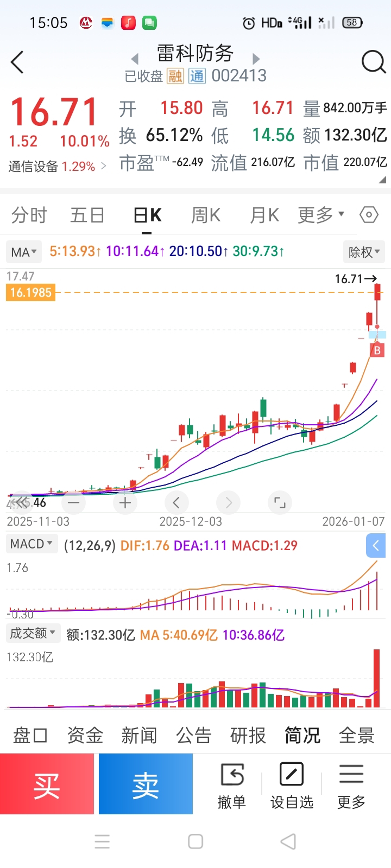This screenshot has height=868, width=391.
Task: Open 通信设备 sector link
Action: point(58,166)
